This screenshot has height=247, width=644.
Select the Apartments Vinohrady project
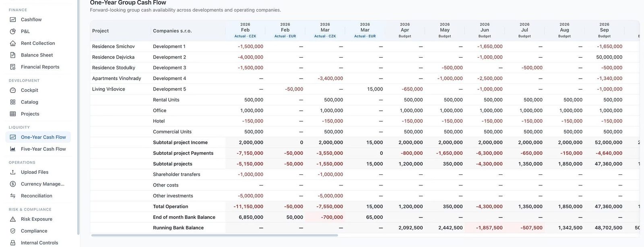click(117, 78)
